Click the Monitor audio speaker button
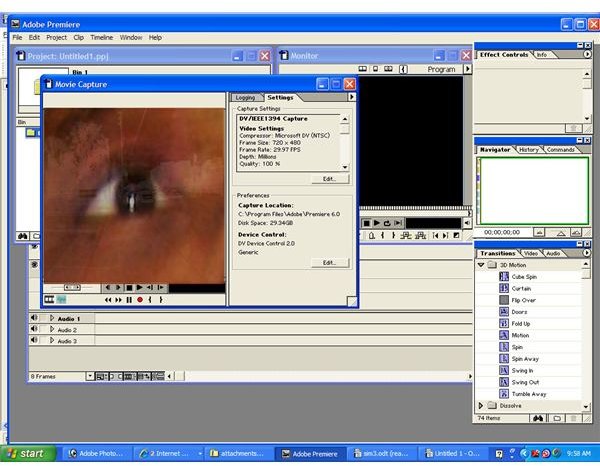Image resolution: width=600 pixels, height=466 pixels. [467, 223]
